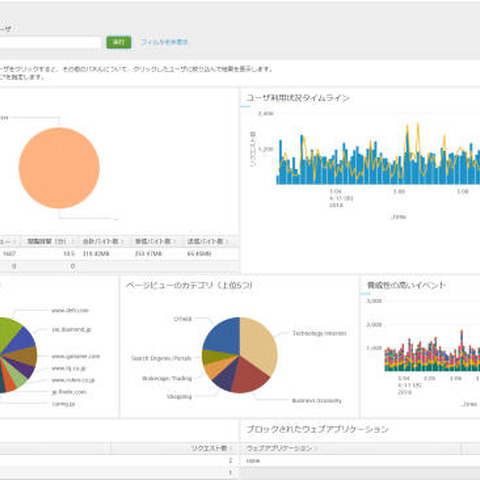Image resolution: width=480 pixels, height=480 pixels.
Task: Click the ブロックされたウェブアプリケーション panel heading
Action: click(317, 429)
